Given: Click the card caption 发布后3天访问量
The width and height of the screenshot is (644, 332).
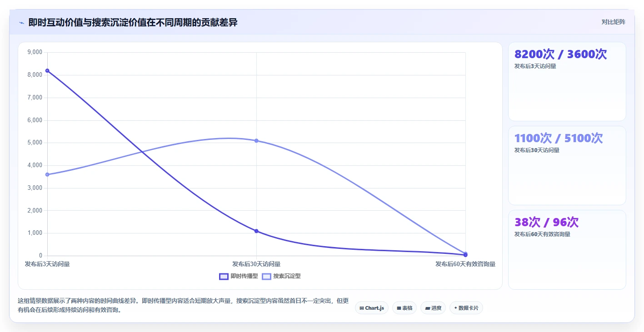Looking at the screenshot, I should pos(535,66).
